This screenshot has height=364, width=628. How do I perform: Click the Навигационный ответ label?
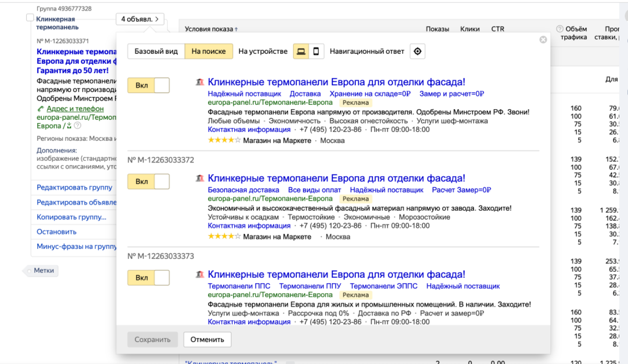367,51
